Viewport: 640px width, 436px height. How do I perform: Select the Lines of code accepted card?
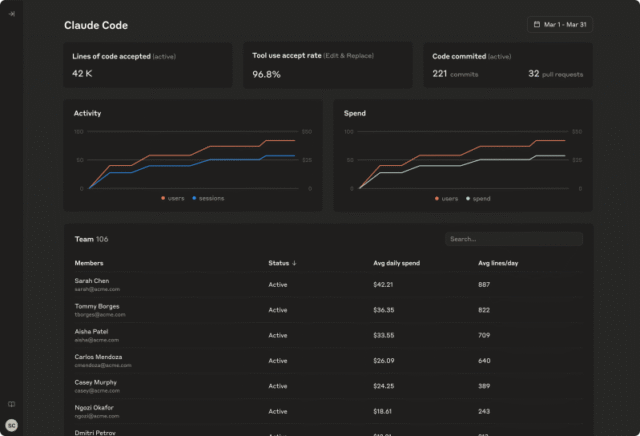click(x=148, y=65)
